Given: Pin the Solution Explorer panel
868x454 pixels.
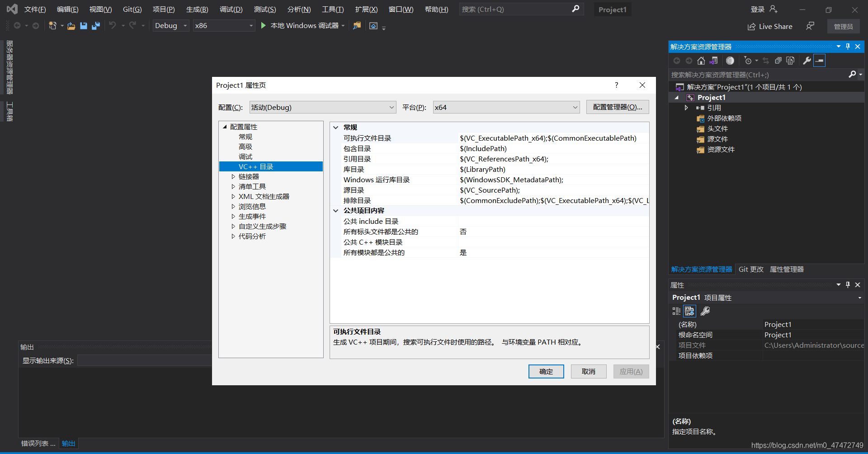Looking at the screenshot, I should tap(848, 46).
